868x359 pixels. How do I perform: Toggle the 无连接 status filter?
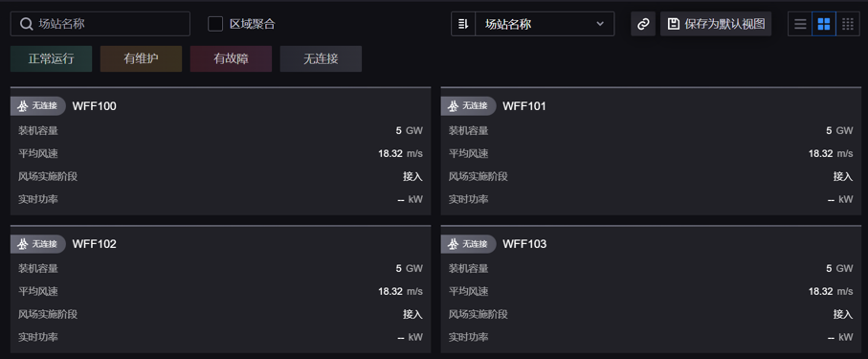pyautogui.click(x=321, y=58)
